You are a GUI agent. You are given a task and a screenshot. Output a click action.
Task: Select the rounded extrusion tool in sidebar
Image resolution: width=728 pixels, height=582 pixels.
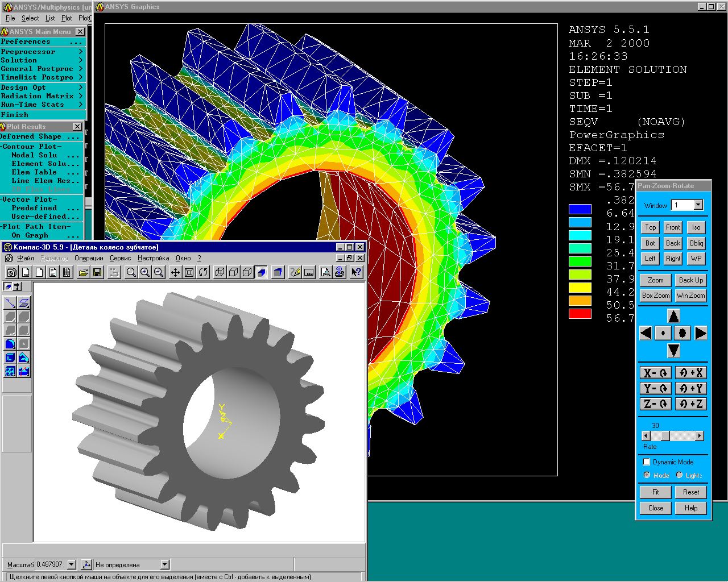(10, 343)
